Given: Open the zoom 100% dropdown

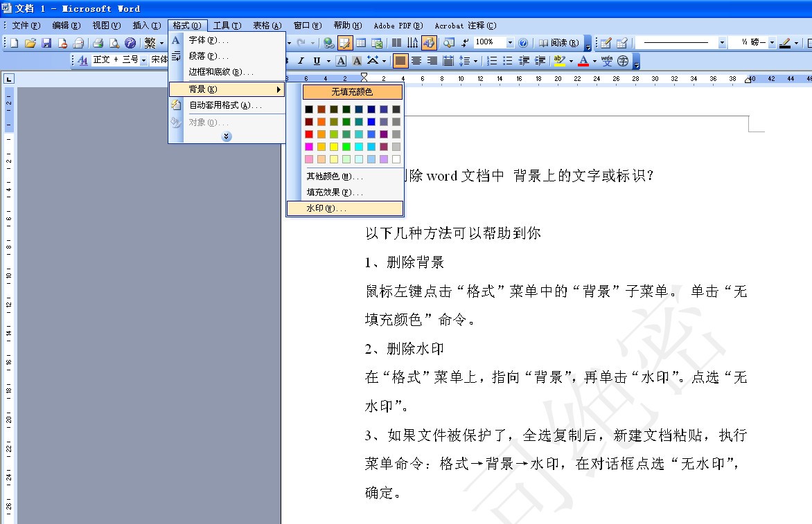Looking at the screenshot, I should click(510, 43).
